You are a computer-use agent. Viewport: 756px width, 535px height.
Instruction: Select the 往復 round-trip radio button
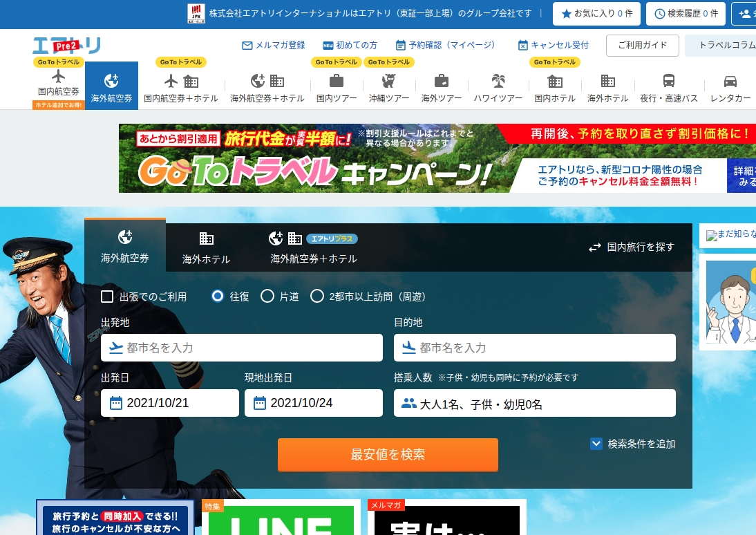pyautogui.click(x=218, y=297)
